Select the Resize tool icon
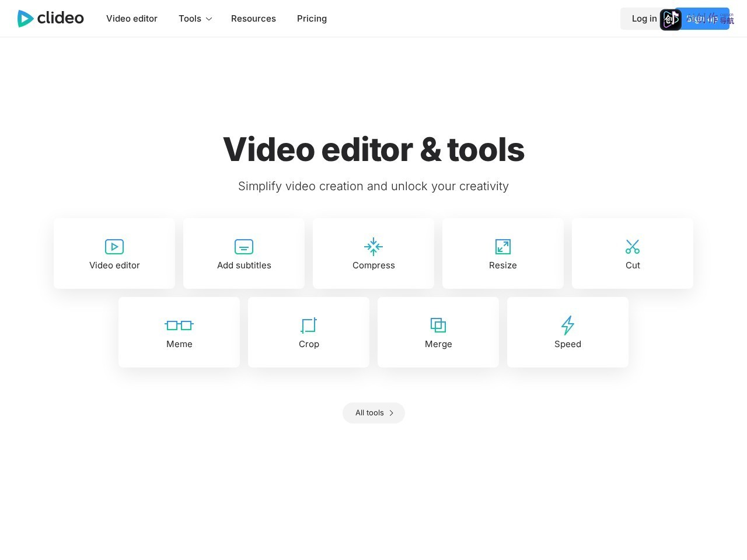This screenshot has width=747, height=560. pos(503,247)
